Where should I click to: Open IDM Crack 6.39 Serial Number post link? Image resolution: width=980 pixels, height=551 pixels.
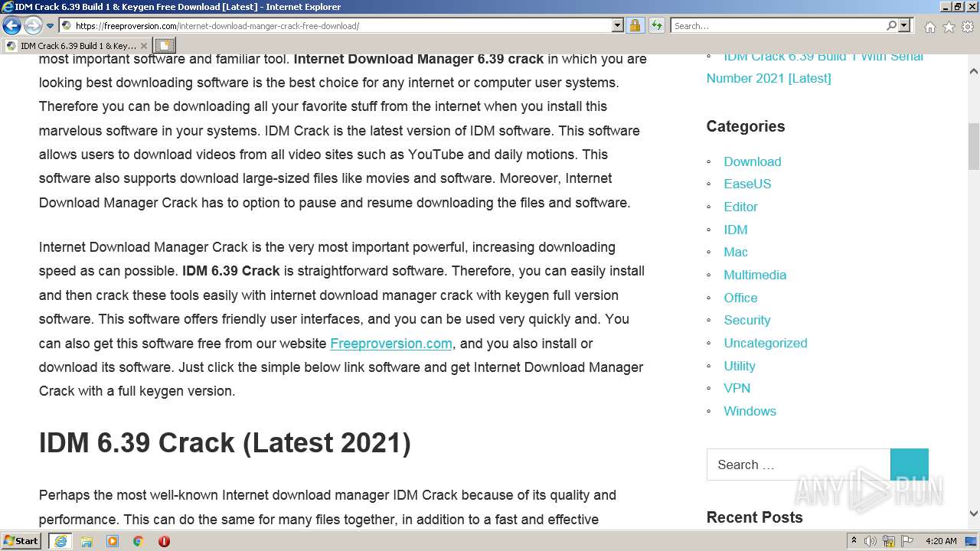pos(815,67)
